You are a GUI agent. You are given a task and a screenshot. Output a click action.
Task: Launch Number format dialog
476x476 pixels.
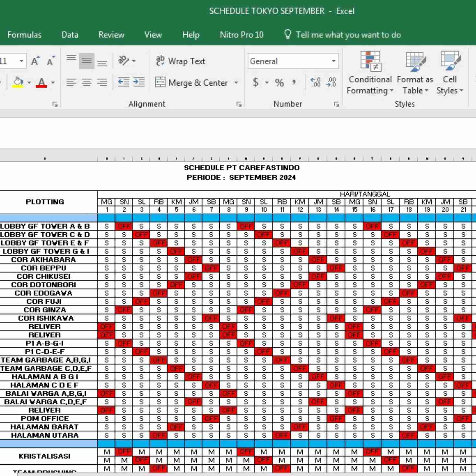[336, 104]
